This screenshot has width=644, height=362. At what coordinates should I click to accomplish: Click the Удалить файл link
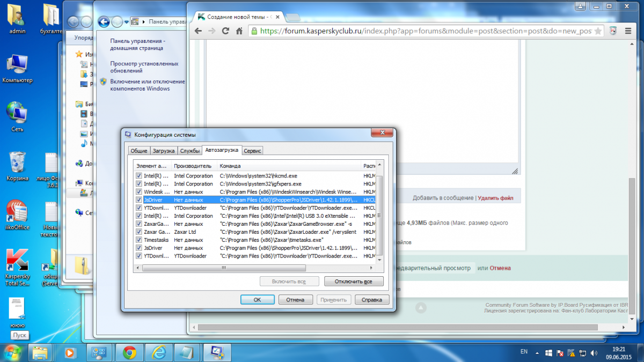point(495,198)
